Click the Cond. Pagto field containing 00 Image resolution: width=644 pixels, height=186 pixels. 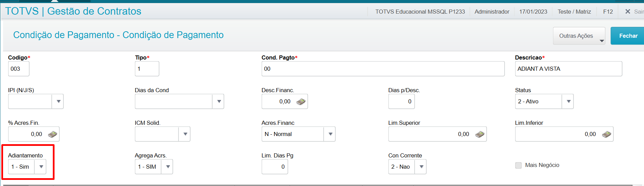coord(383,69)
